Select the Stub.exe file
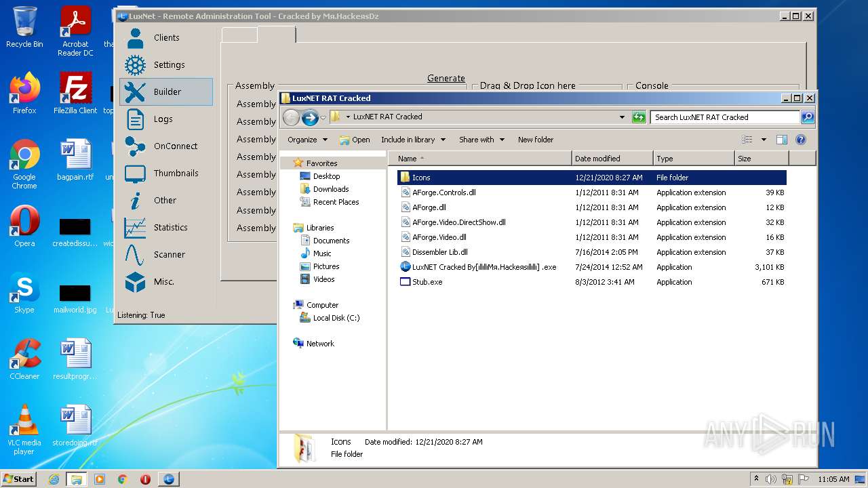The width and height of the screenshot is (868, 488). [591, 282]
